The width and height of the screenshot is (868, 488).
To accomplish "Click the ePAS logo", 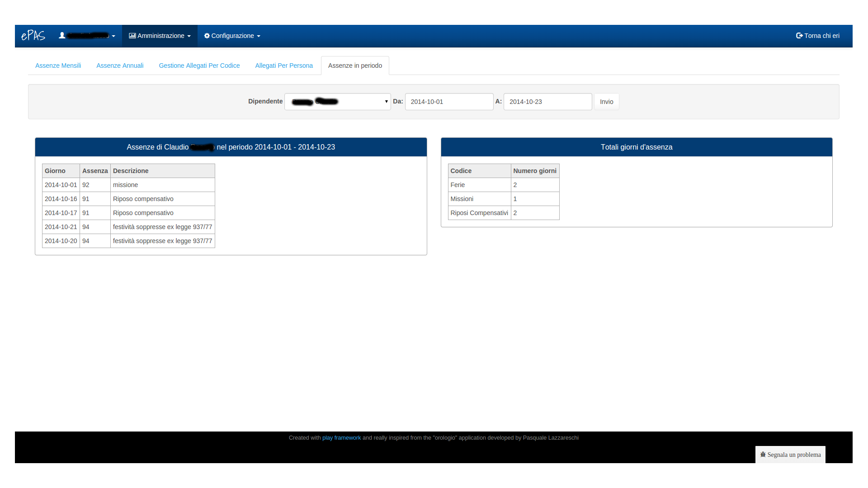I will coord(33,36).
